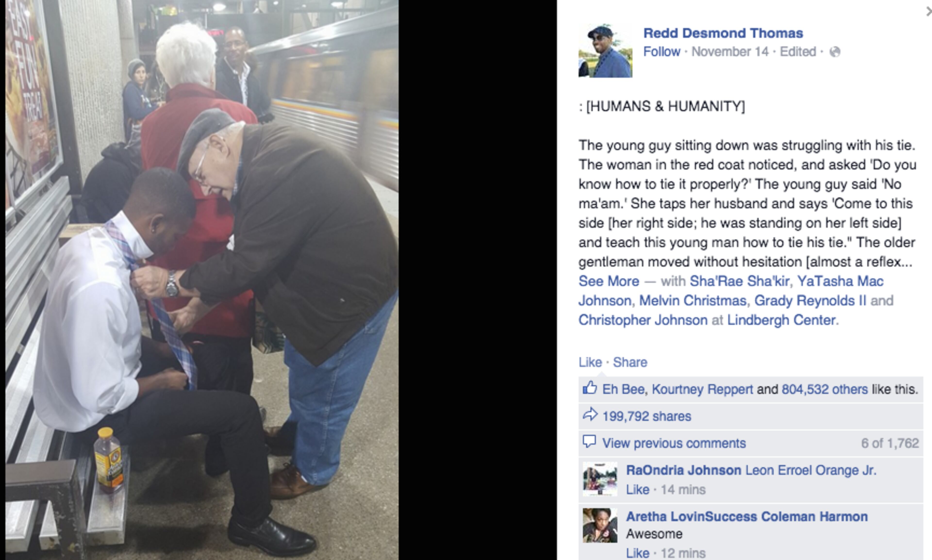The image size is (932, 560).
Task: Click the share arrow icon next to 199,792 shares
Action: click(590, 414)
